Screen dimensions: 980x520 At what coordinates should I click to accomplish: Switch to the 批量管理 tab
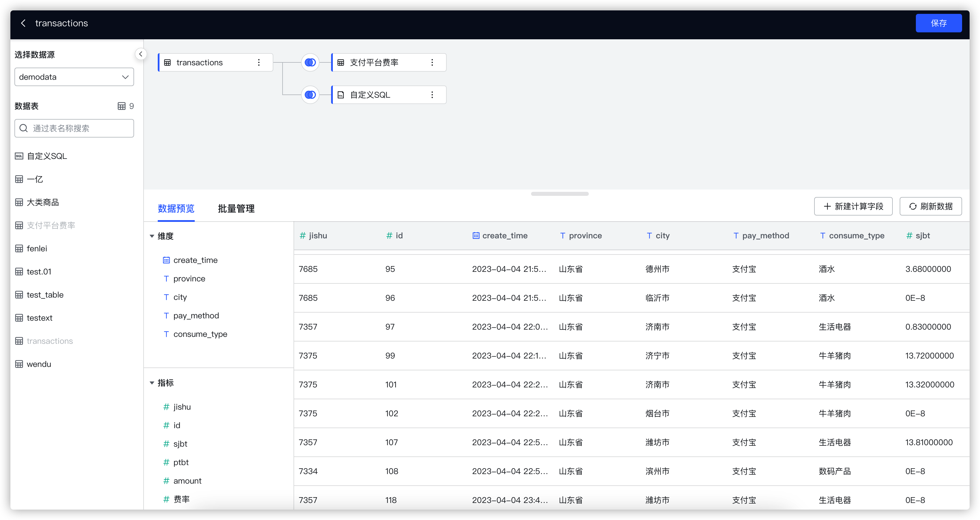point(236,209)
